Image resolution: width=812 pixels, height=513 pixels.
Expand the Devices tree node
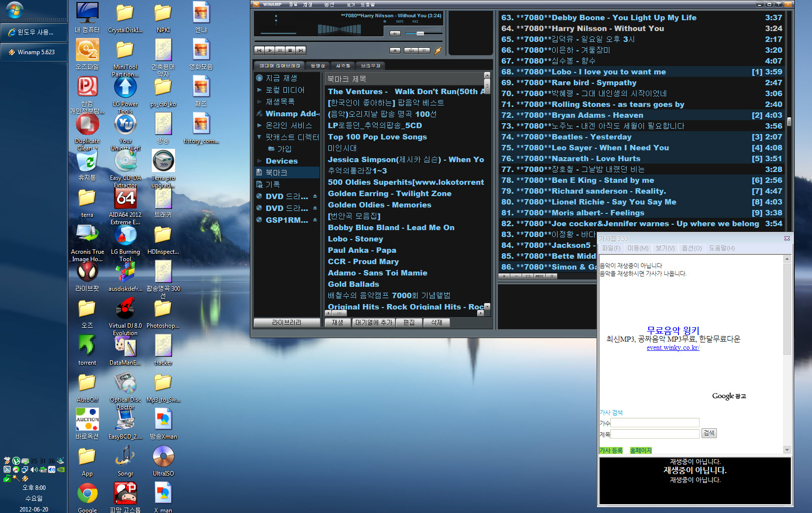click(x=259, y=161)
